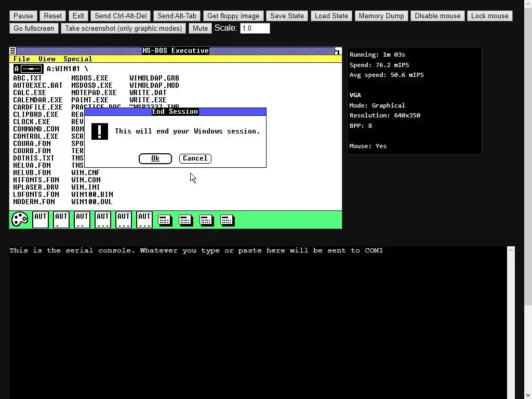Screen dimensions: 532x399
Task: Open the Special menu
Action: coord(78,59)
